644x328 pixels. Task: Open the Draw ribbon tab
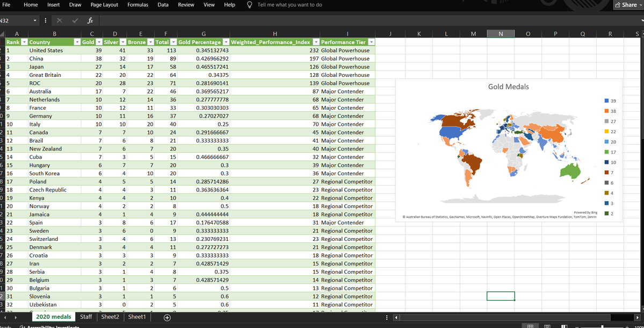click(75, 5)
